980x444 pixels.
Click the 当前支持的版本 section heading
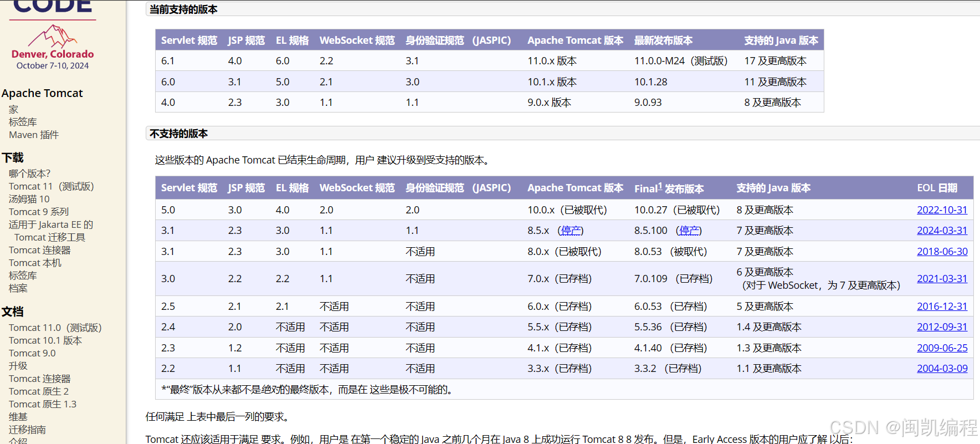(x=183, y=9)
